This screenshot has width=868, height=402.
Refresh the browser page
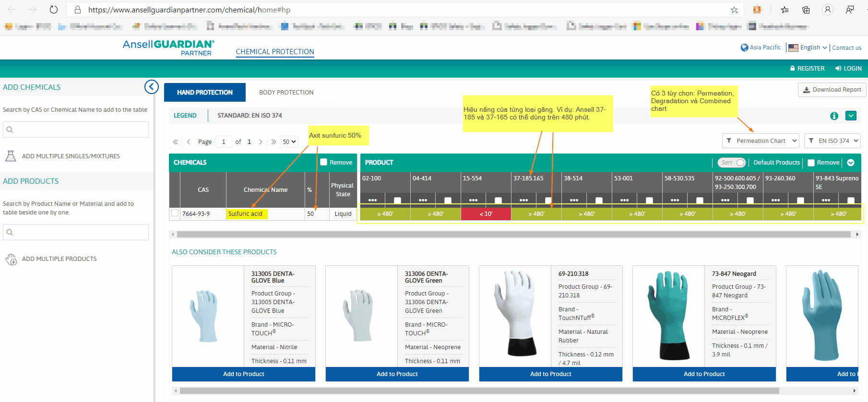tap(54, 10)
